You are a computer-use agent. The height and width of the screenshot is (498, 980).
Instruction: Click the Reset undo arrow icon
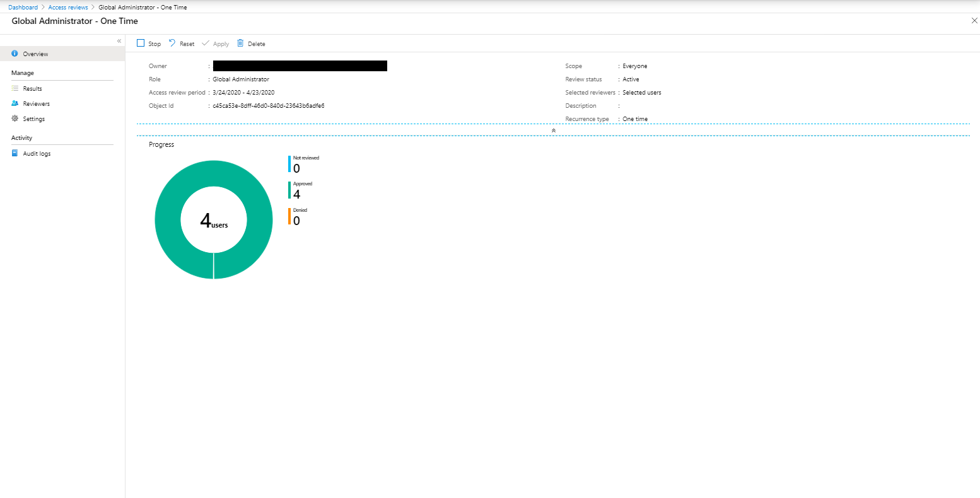click(172, 43)
